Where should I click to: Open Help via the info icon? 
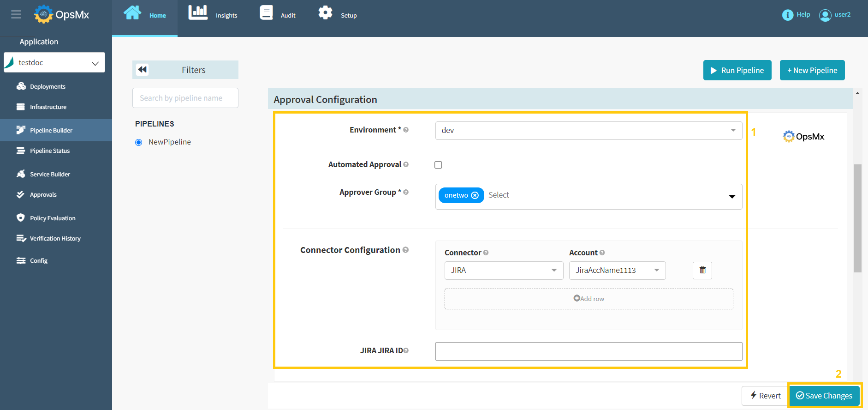pos(787,15)
